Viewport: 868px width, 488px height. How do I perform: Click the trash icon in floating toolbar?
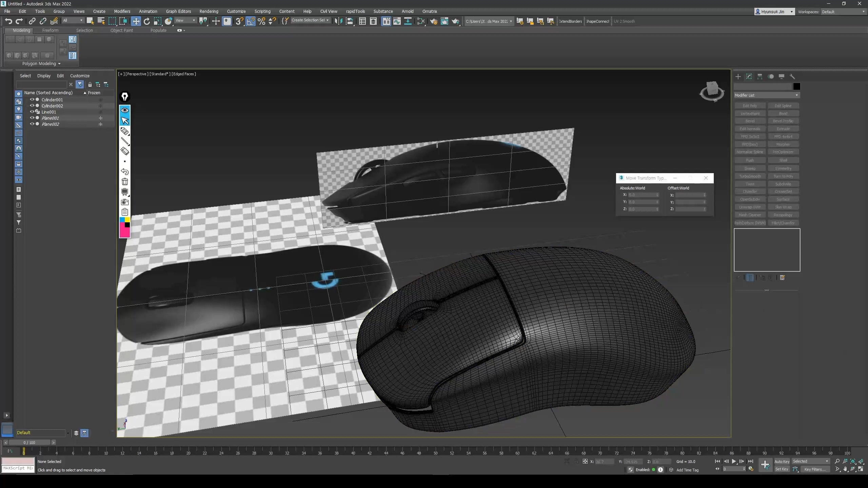pos(125,182)
